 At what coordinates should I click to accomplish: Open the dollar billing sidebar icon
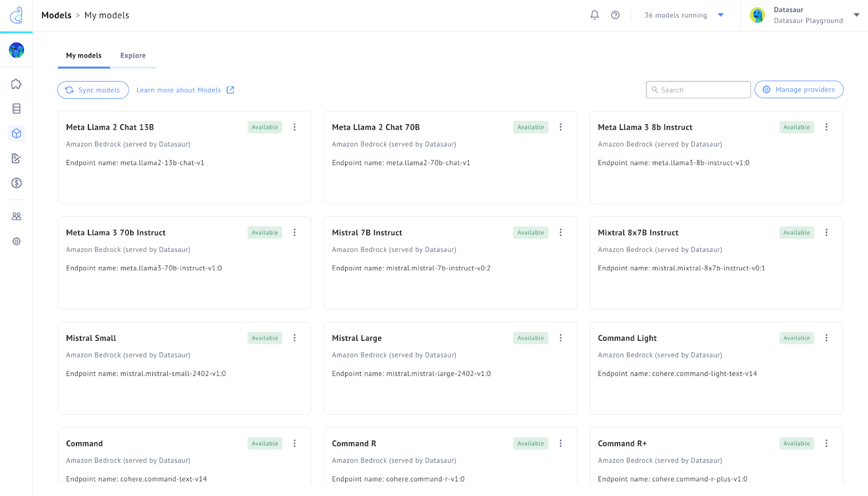[x=17, y=183]
